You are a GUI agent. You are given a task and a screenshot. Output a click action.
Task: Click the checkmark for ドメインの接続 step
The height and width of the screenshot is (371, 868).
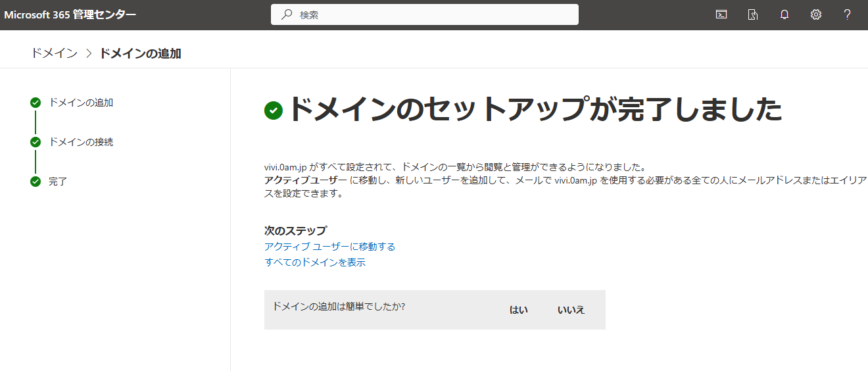pyautogui.click(x=36, y=142)
